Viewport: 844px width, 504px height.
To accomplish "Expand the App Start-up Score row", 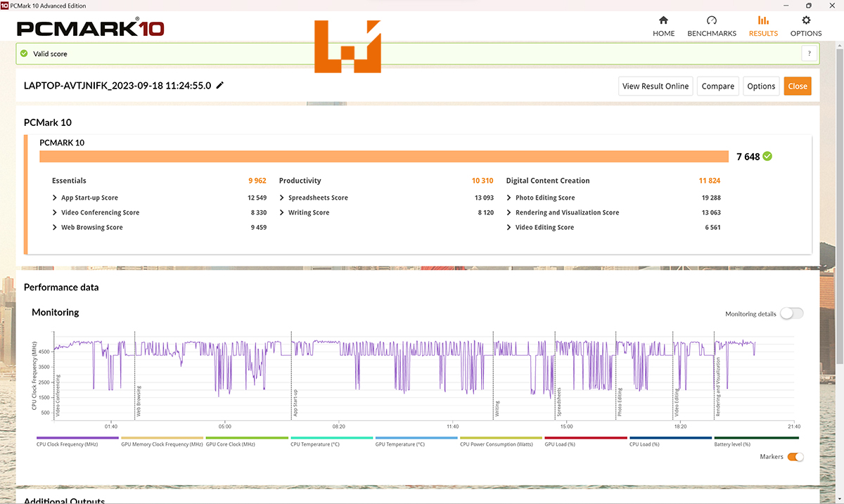I will coord(56,198).
